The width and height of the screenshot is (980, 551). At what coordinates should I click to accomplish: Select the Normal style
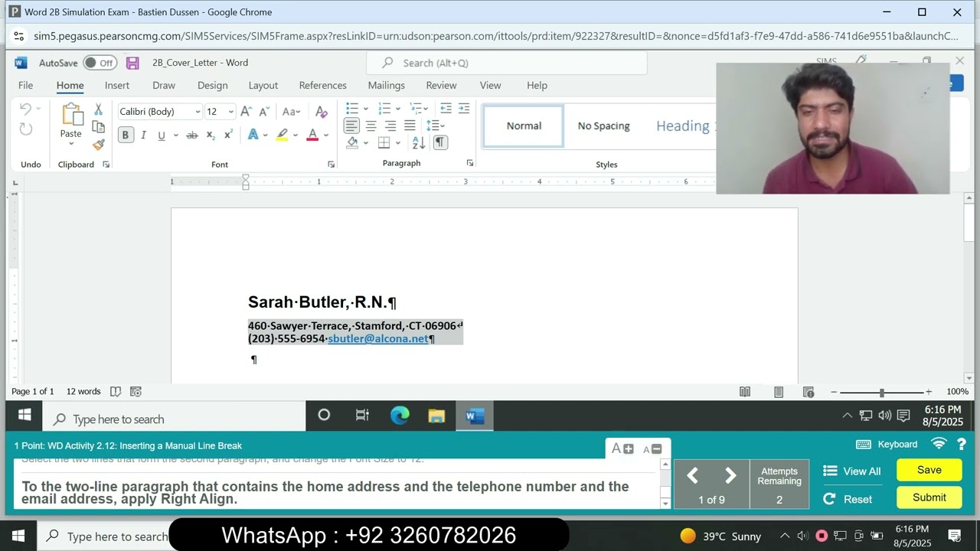pyautogui.click(x=524, y=126)
